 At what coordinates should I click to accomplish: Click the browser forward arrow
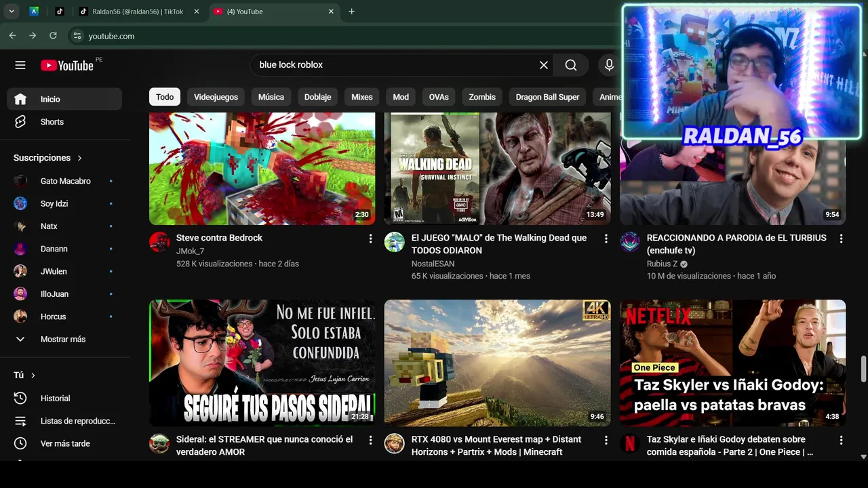tap(33, 36)
